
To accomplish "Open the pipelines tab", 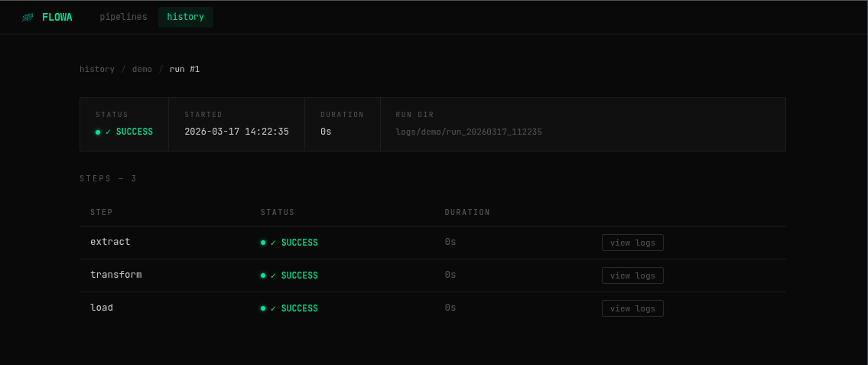I will coord(123,17).
